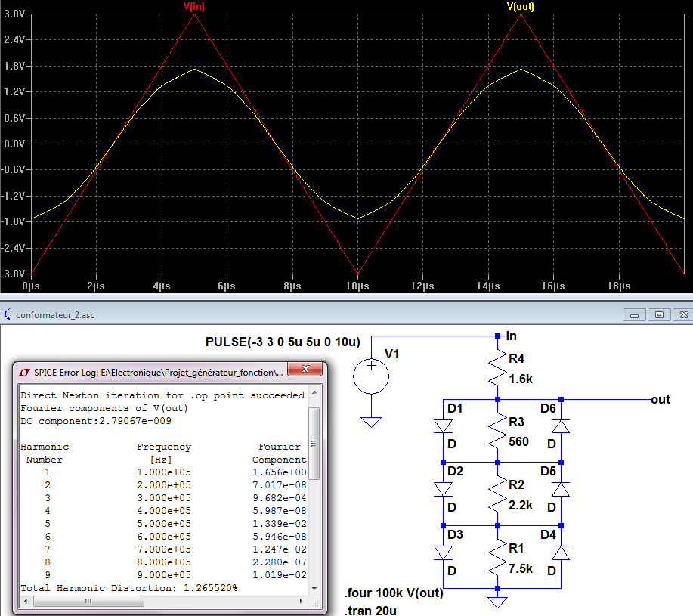
Task: Maximize the conformateur_2.asc schematic window
Action: pyautogui.click(x=659, y=315)
